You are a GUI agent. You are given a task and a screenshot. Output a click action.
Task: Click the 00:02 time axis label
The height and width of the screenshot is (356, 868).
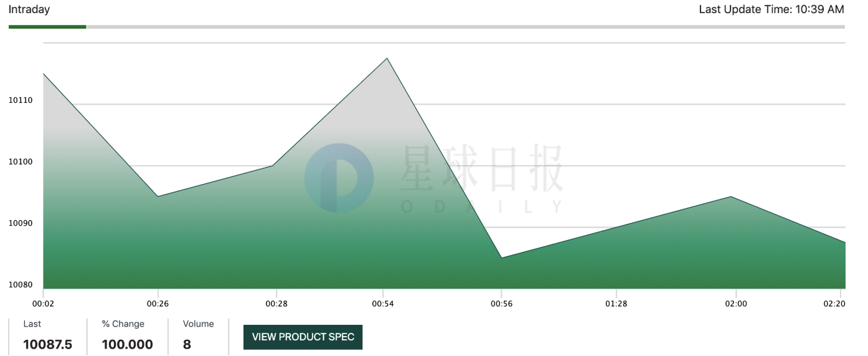(x=43, y=304)
